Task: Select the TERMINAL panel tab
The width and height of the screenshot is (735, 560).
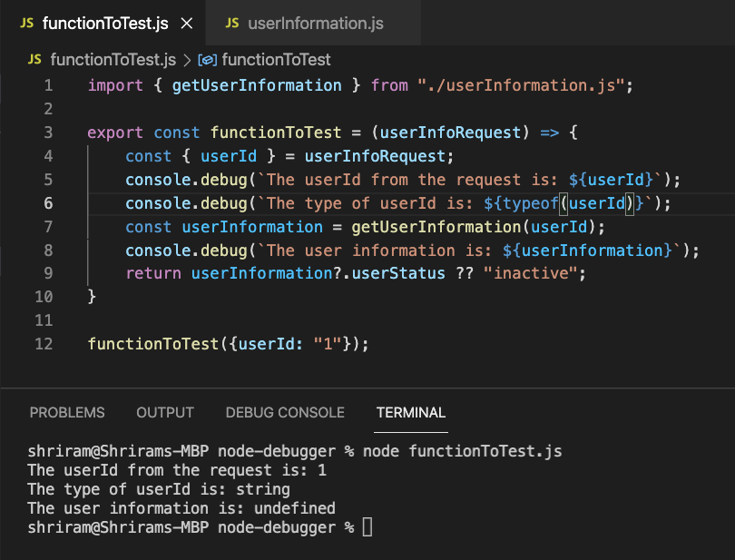Action: (411, 412)
